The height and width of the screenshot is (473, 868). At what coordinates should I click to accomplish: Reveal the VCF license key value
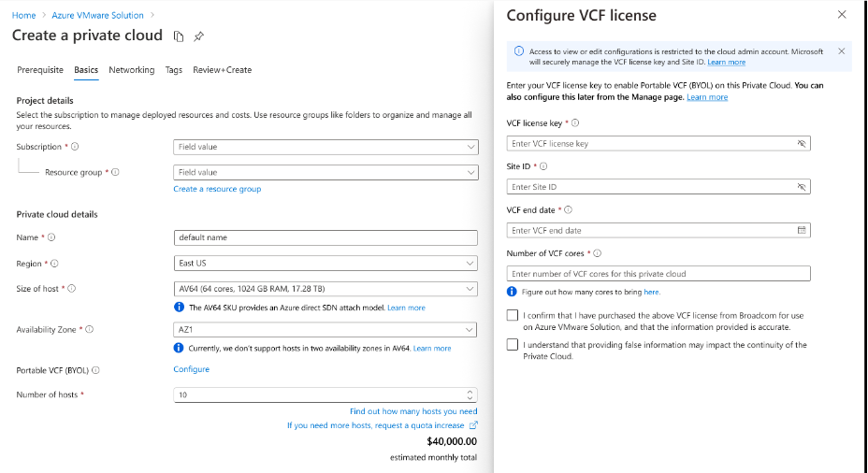pos(801,143)
